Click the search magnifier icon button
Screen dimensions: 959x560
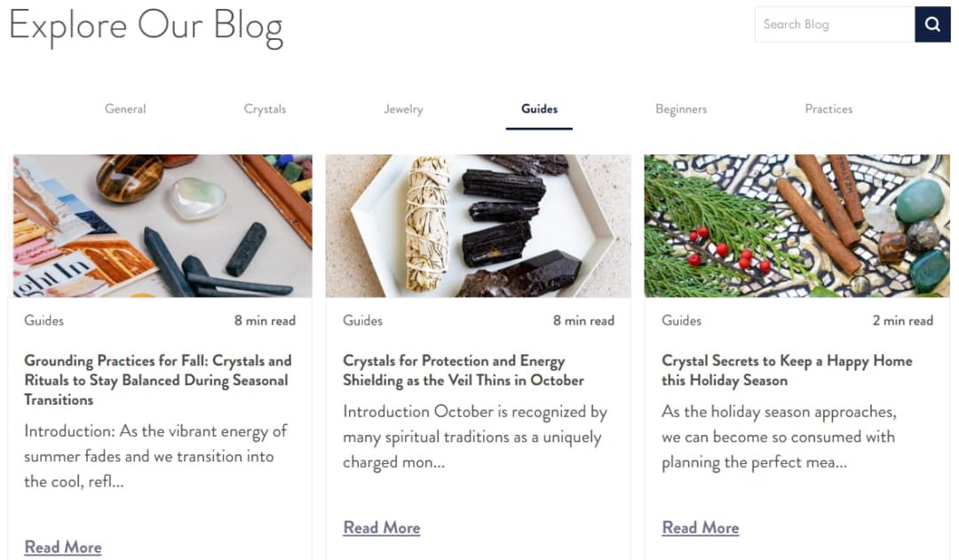pos(932,25)
